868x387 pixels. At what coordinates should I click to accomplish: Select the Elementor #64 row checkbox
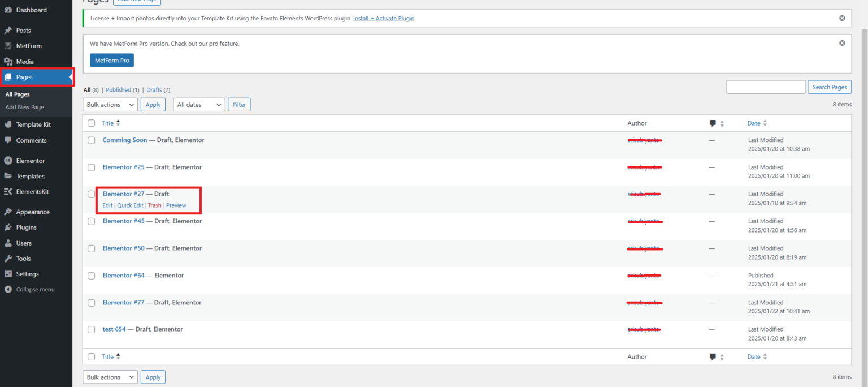(92, 276)
